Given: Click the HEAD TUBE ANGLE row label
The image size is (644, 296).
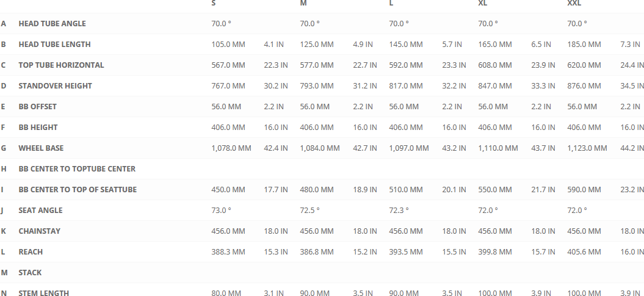Looking at the screenshot, I should click(x=52, y=24).
